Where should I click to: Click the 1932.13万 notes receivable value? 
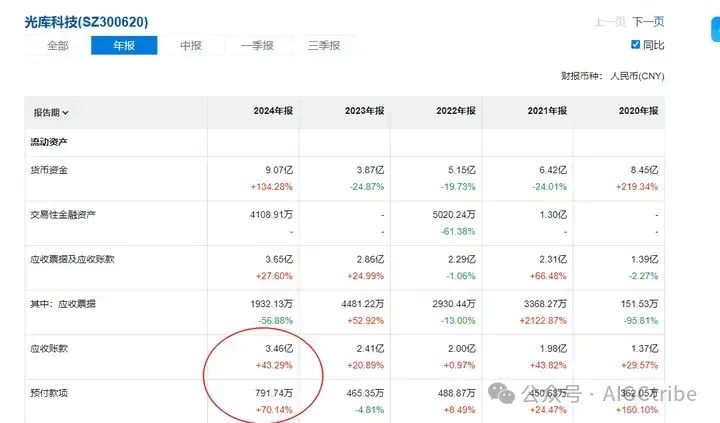[x=271, y=304]
